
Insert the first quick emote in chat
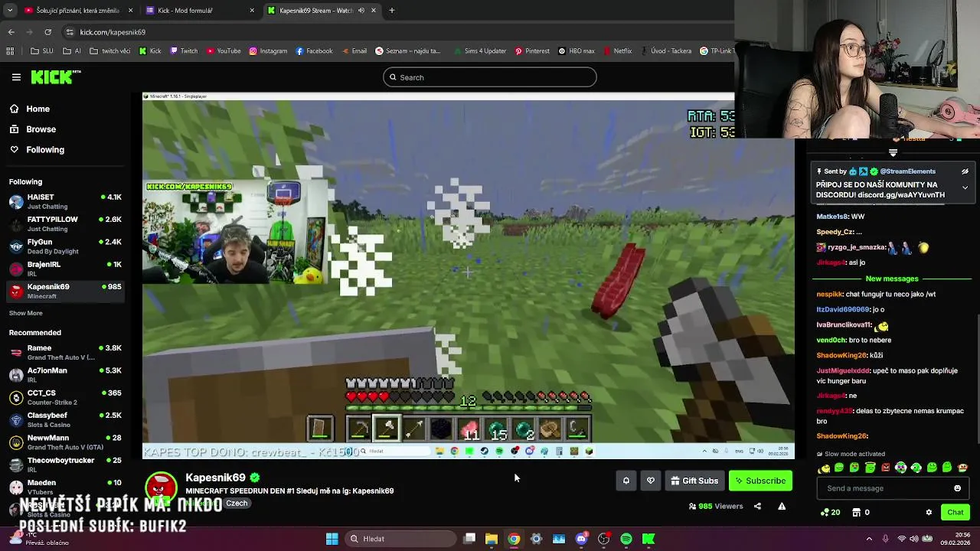(x=824, y=468)
